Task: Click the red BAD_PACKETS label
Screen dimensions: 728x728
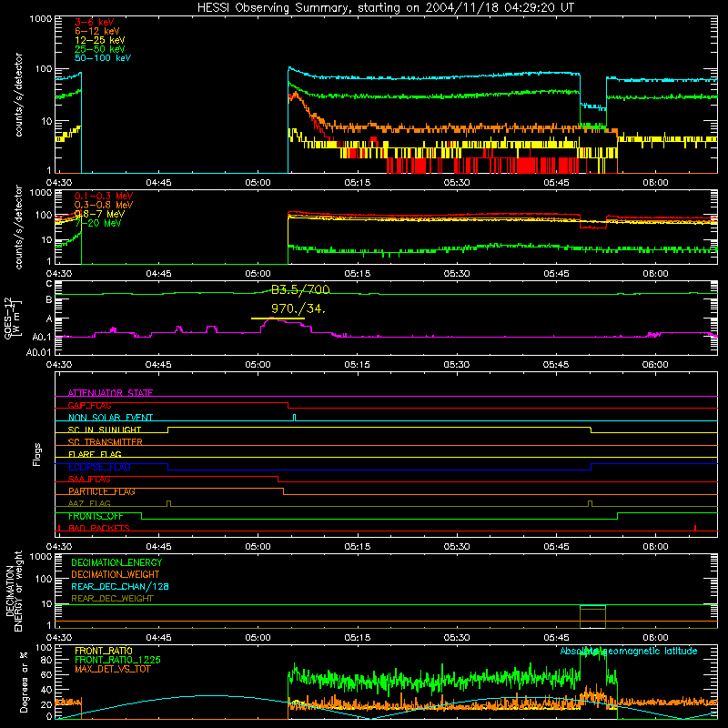Action: coord(99,529)
